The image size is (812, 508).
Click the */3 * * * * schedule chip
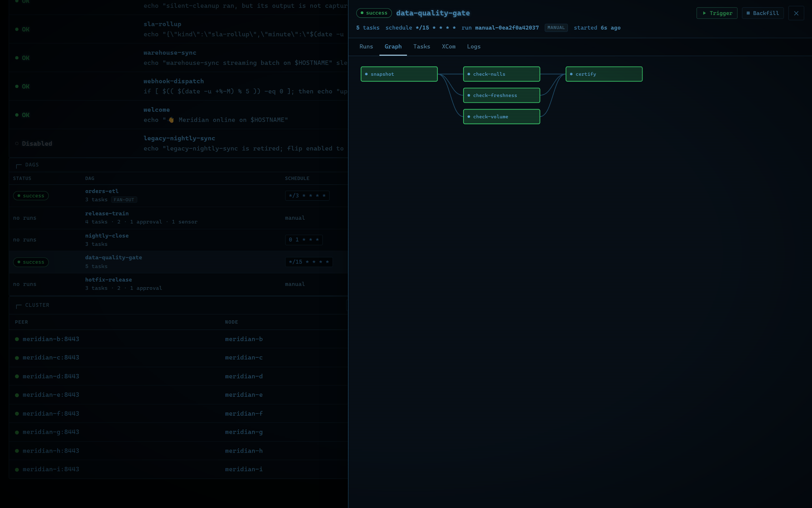coord(307,195)
